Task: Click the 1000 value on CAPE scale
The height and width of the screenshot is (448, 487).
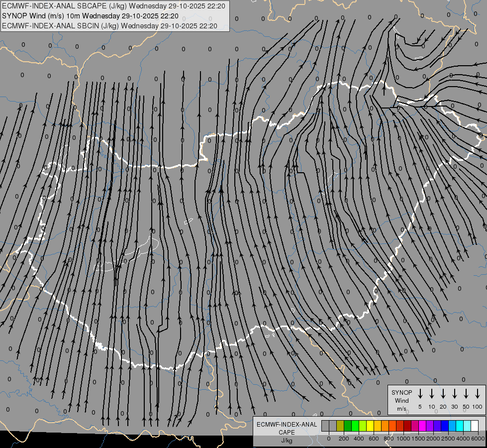Action: point(403,439)
